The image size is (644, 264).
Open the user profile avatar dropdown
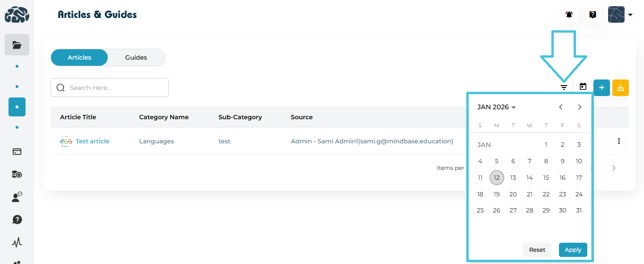(x=620, y=15)
